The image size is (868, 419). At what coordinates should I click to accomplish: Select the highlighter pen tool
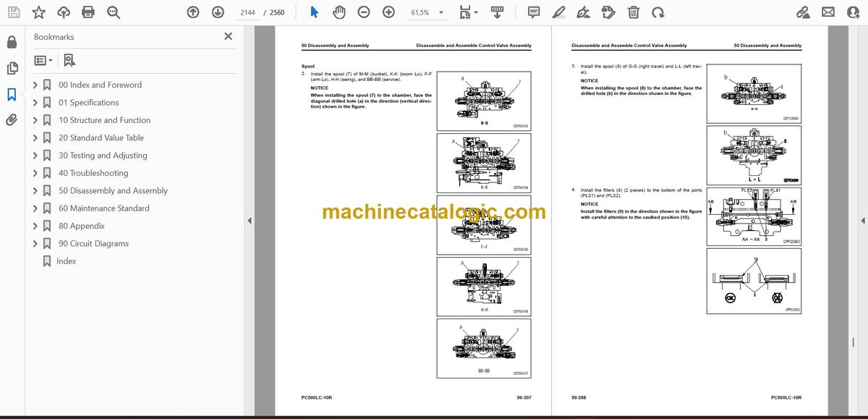coord(558,12)
